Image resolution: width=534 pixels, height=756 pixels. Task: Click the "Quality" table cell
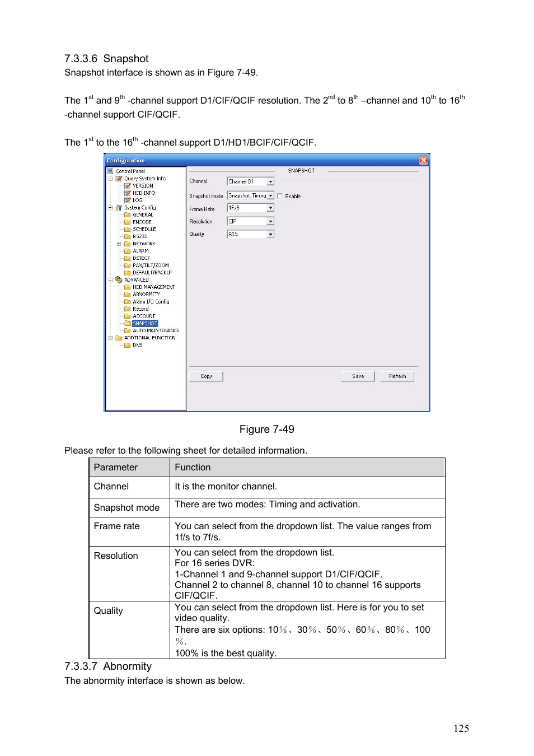pyautogui.click(x=129, y=630)
